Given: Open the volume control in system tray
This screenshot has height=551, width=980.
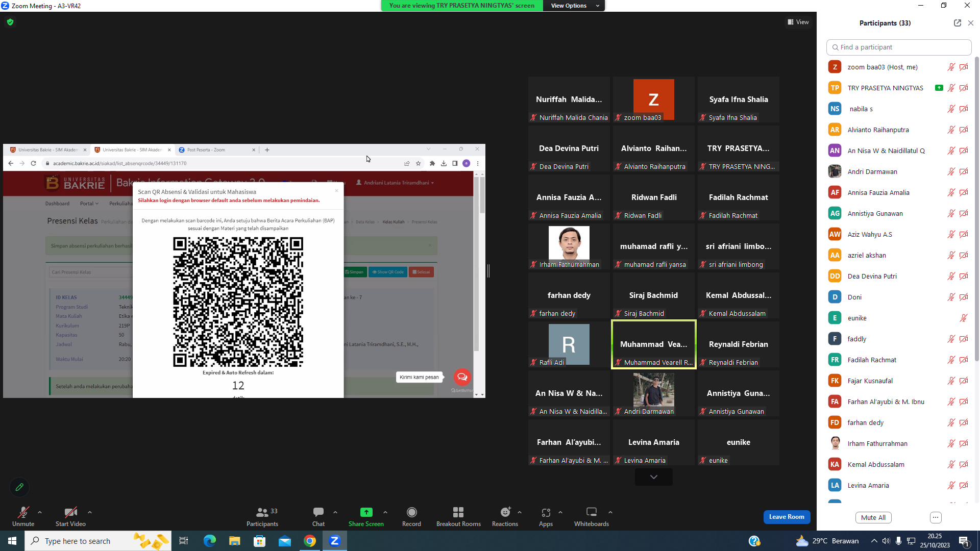Looking at the screenshot, I should tap(886, 541).
